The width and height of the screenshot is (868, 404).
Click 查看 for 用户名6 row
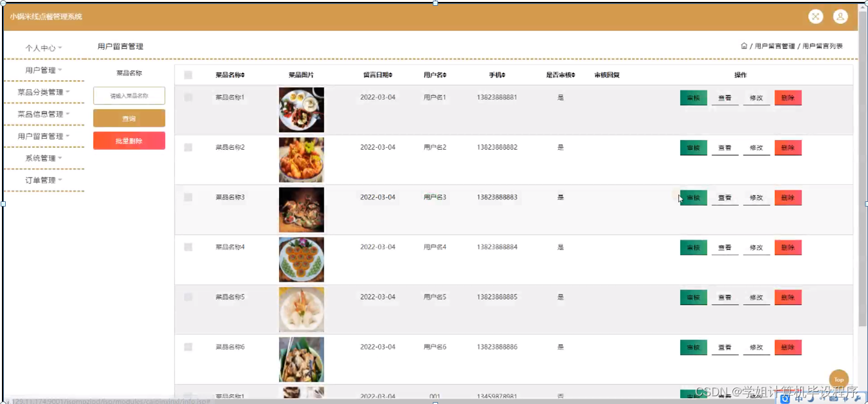[x=725, y=347]
